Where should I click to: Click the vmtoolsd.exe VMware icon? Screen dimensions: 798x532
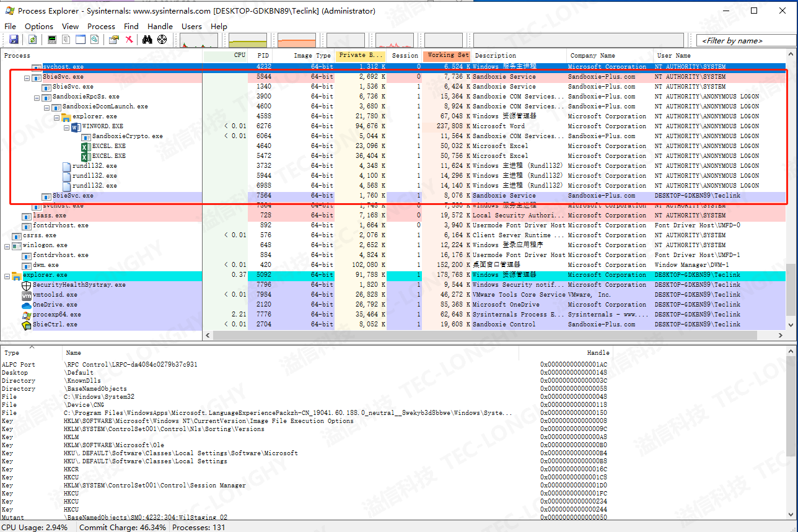tap(27, 295)
